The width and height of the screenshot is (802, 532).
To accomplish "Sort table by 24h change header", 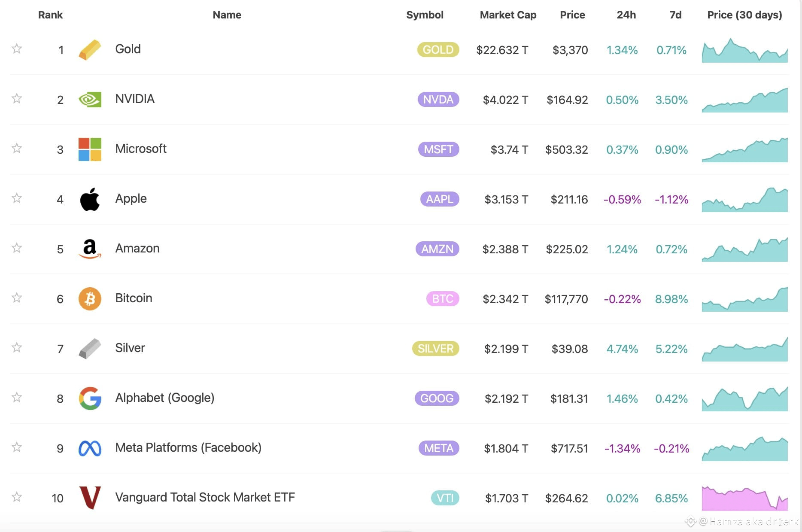I will coord(626,15).
